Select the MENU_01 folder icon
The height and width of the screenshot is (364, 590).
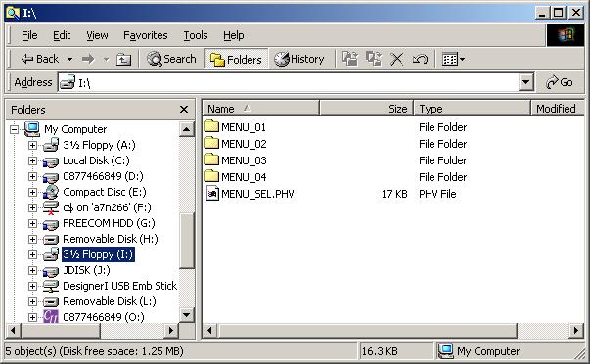[212, 125]
